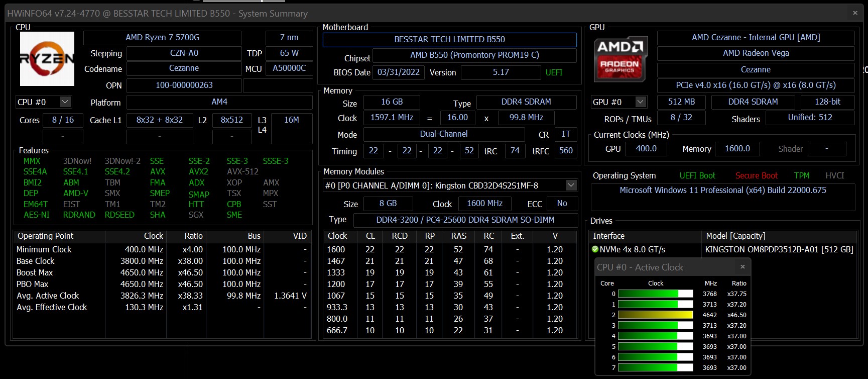
Task: Click the GPU current clock 400.0 value
Action: pos(646,149)
